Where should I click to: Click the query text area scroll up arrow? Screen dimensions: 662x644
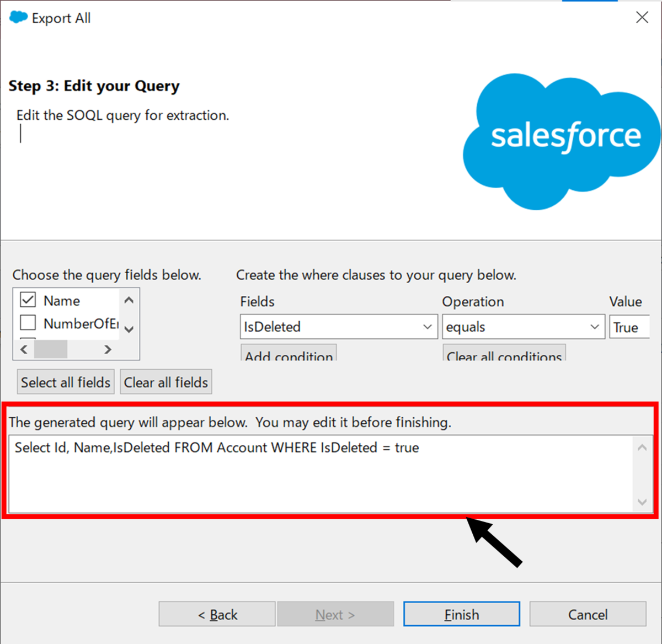pyautogui.click(x=642, y=448)
